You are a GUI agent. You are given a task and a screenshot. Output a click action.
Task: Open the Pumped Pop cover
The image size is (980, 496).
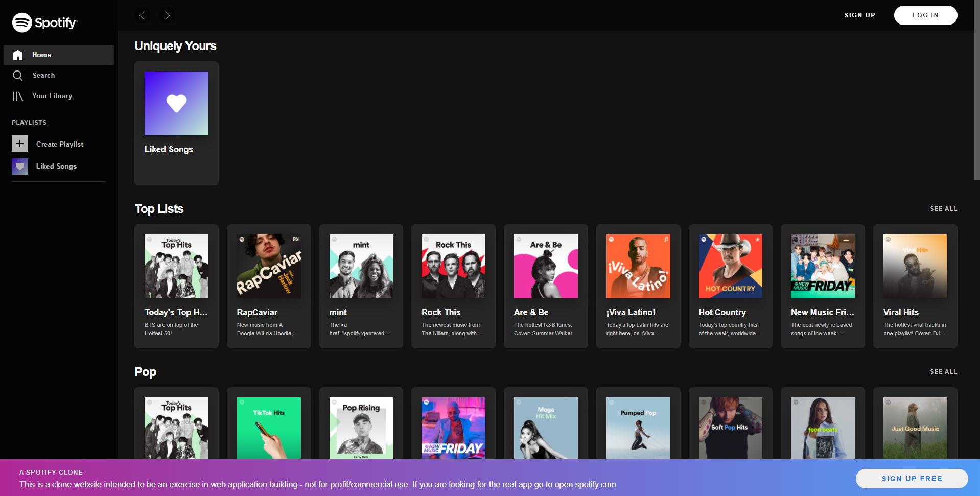click(638, 428)
